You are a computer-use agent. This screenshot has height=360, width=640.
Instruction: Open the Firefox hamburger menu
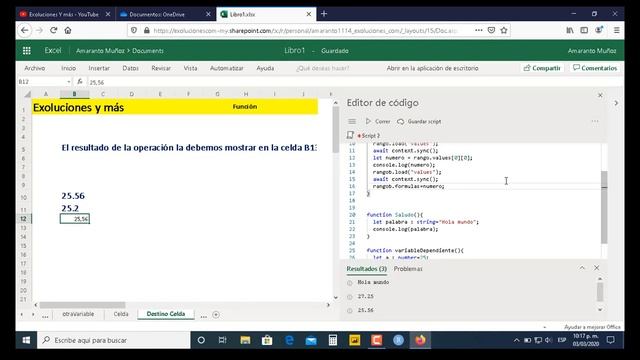[616, 30]
